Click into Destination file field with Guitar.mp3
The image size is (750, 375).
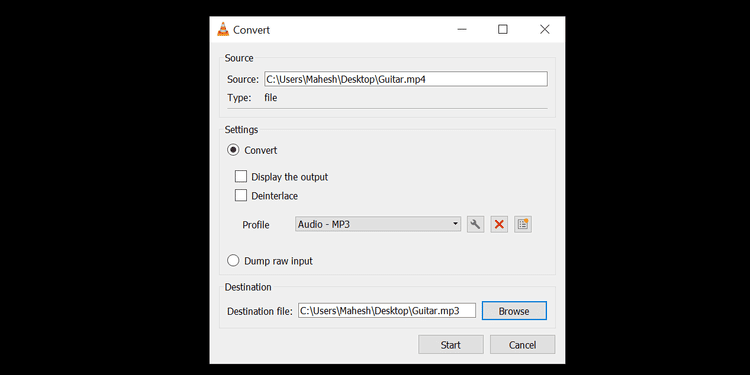coord(387,311)
